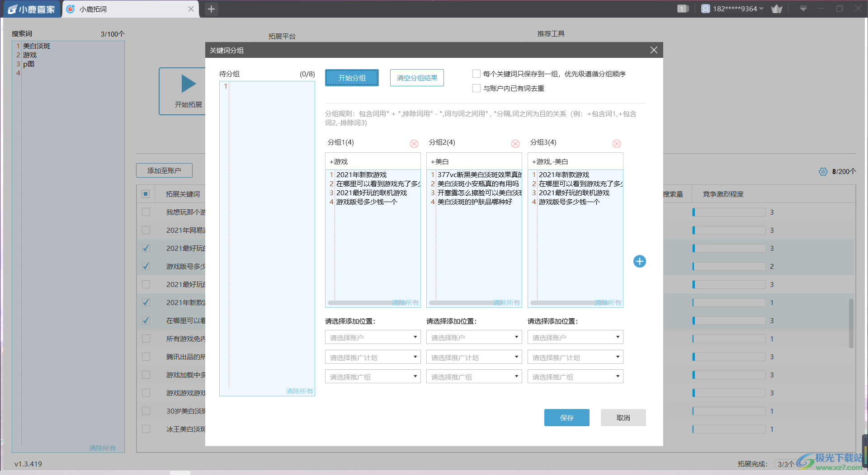
Task: Select search word 美白淡斑
Action: tap(37, 46)
